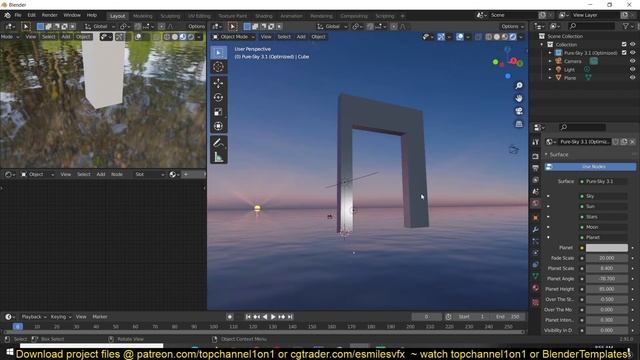Select the Select Box tool in main viewport
The height and width of the screenshot is (360, 640).
coord(218,53)
